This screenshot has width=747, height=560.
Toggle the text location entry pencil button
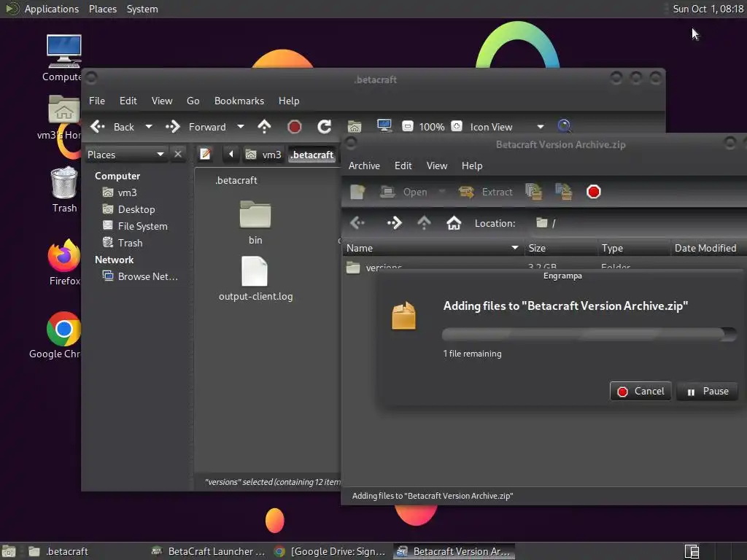click(x=205, y=155)
